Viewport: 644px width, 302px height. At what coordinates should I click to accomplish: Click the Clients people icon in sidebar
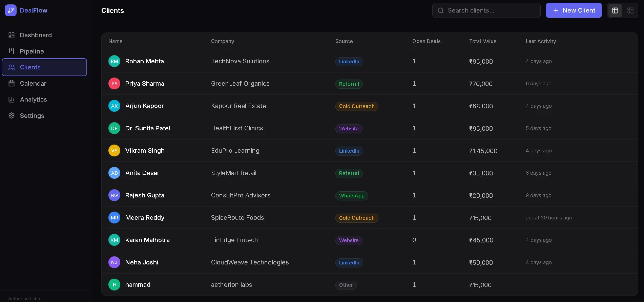tap(12, 67)
